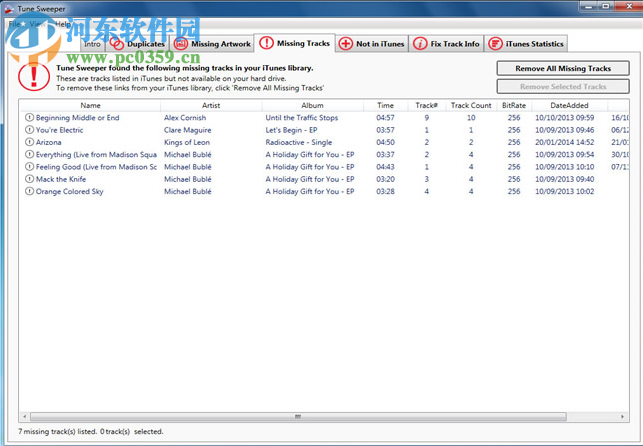Click the Remove Selected Tracks button
643x446 pixels.
563,87
